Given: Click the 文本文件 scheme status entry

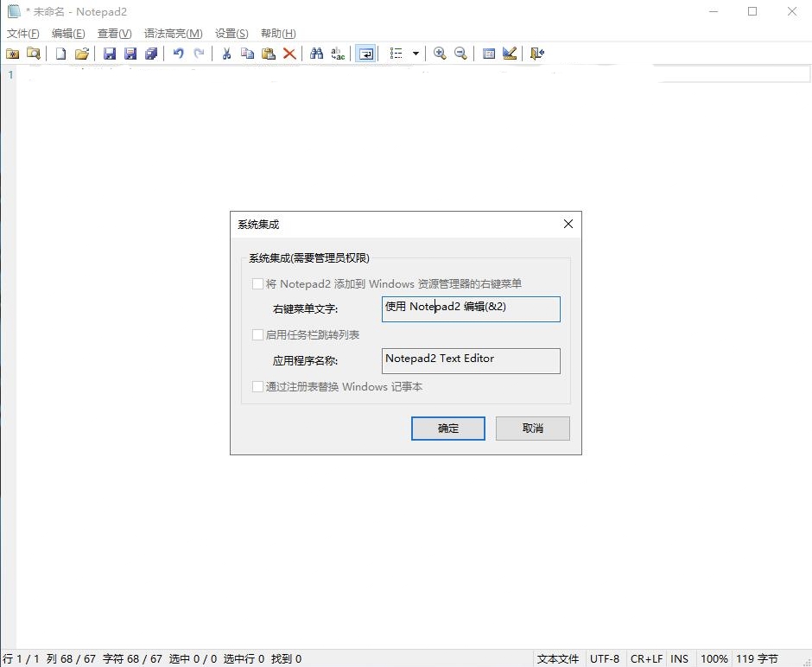Looking at the screenshot, I should 558,658.
